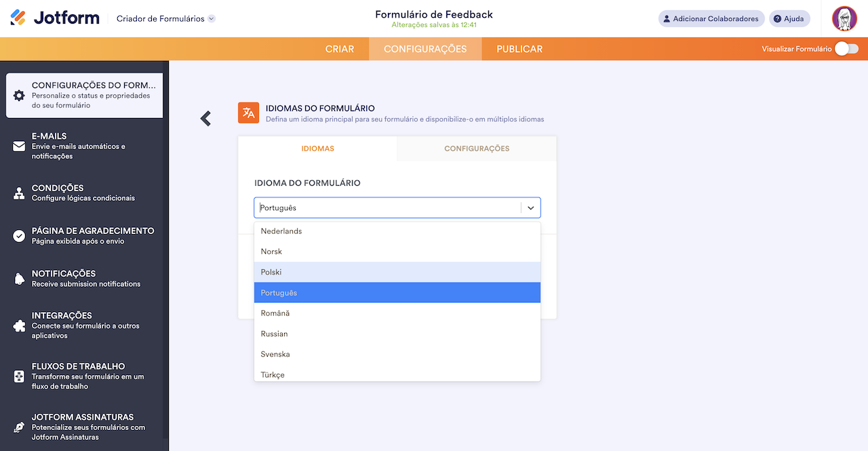Open the user avatar profile menu

pyautogui.click(x=844, y=19)
